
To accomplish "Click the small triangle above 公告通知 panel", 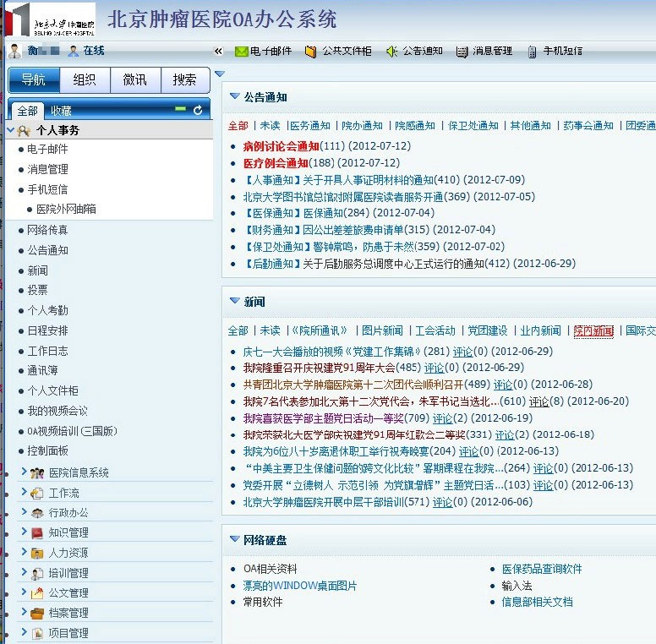I will coord(220,74).
